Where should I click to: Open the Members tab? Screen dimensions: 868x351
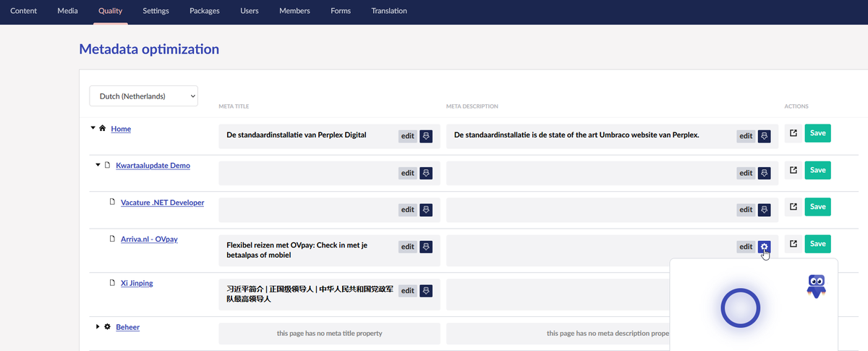[294, 11]
